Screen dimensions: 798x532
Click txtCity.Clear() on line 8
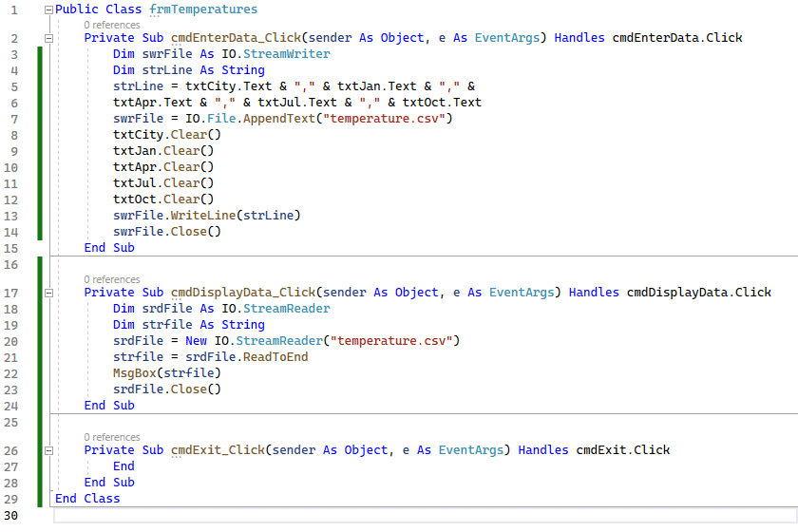(163, 135)
